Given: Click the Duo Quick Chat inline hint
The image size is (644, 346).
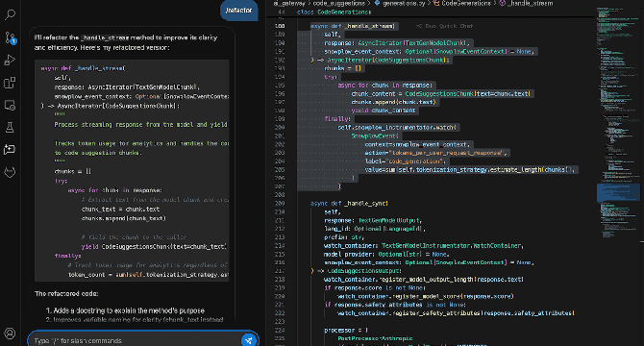Looking at the screenshot, I should pyautogui.click(x=444, y=26).
